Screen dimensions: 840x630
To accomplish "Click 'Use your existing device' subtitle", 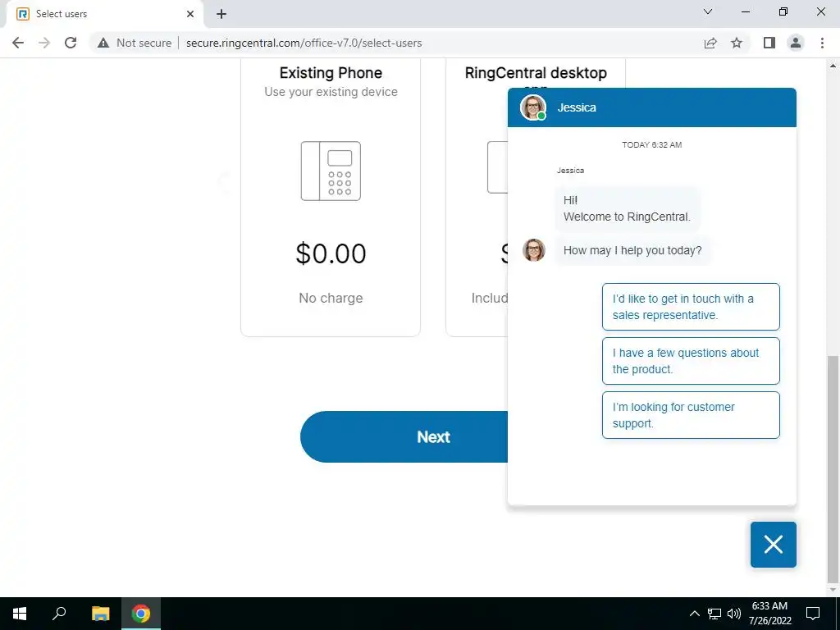I will 331,92.
